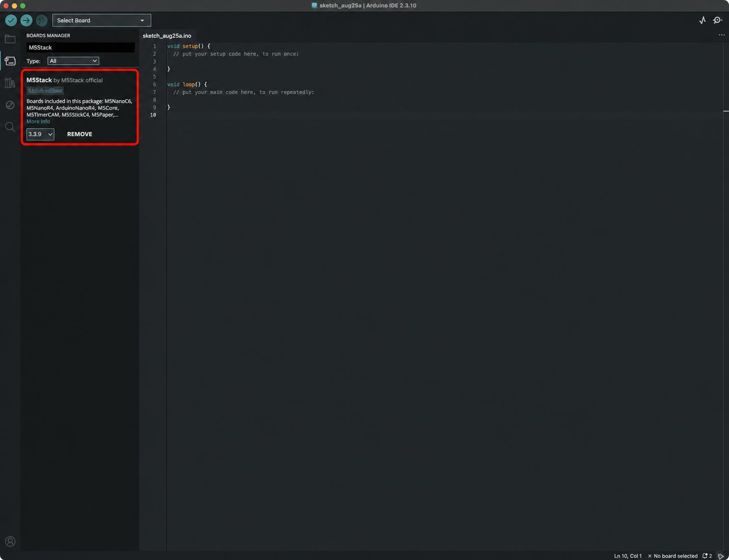Screen dimensions: 729x560
Task: Open the Debug sidebar panel
Action: tap(10, 105)
